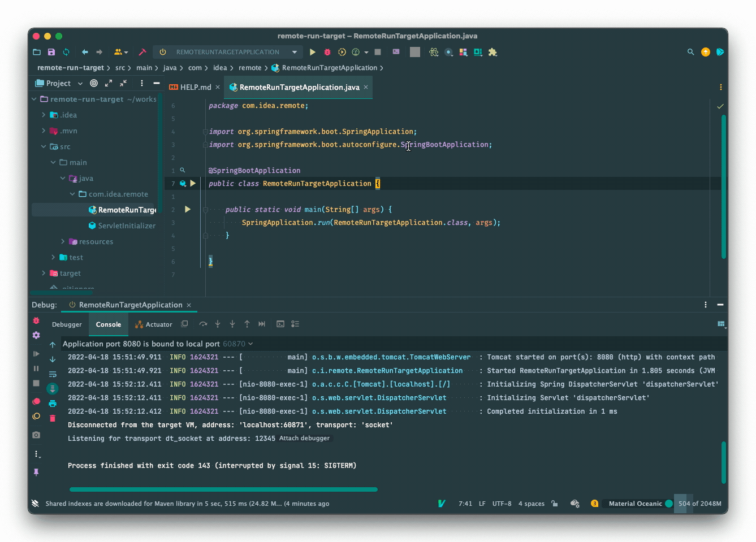Click the Rerun debug bug icon in Debug panel

pos(36,320)
